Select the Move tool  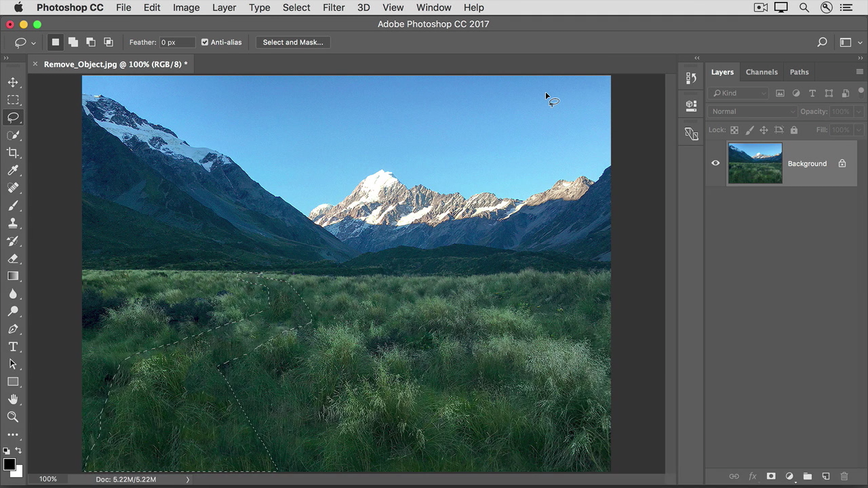coord(13,83)
